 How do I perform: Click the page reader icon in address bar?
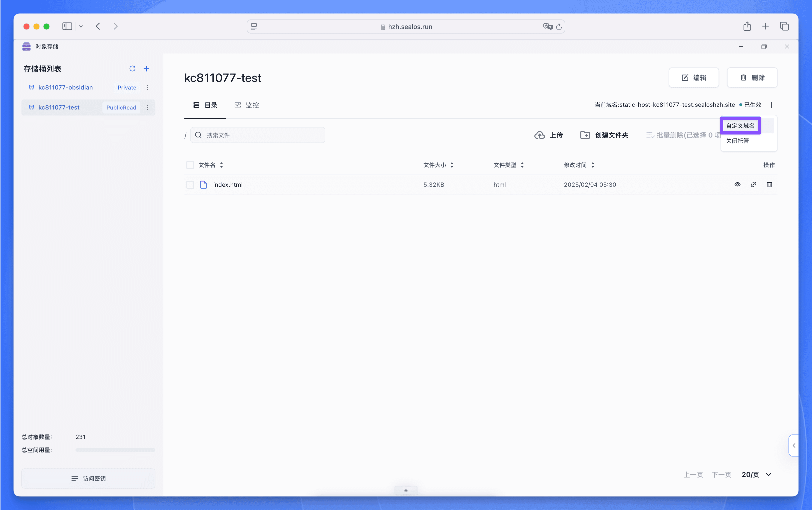coord(254,27)
